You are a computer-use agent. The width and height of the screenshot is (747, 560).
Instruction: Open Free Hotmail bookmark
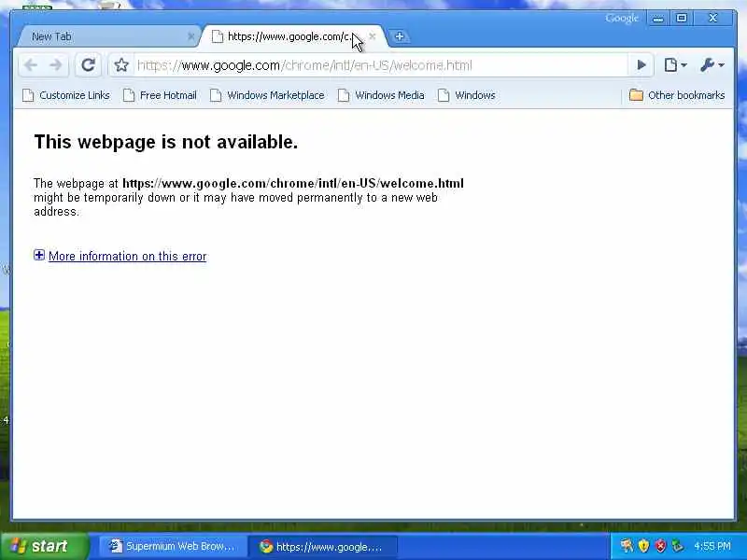160,95
